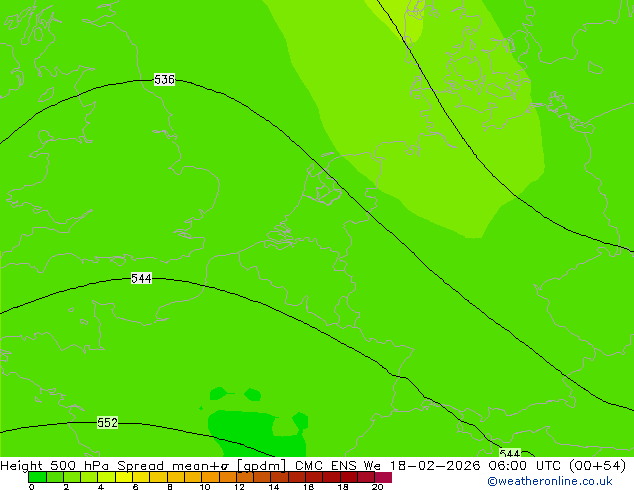Select the lime legend swatch above the 4 label
The width and height of the screenshot is (634, 490).
point(107,477)
